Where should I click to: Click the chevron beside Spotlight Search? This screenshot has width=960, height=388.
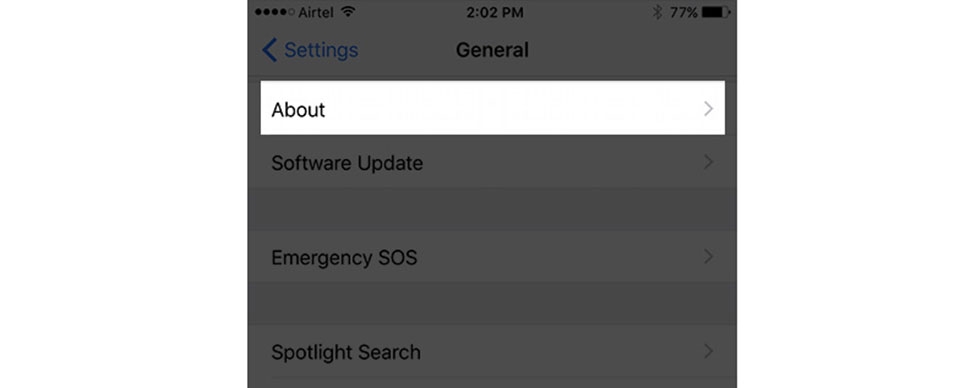pyautogui.click(x=708, y=351)
